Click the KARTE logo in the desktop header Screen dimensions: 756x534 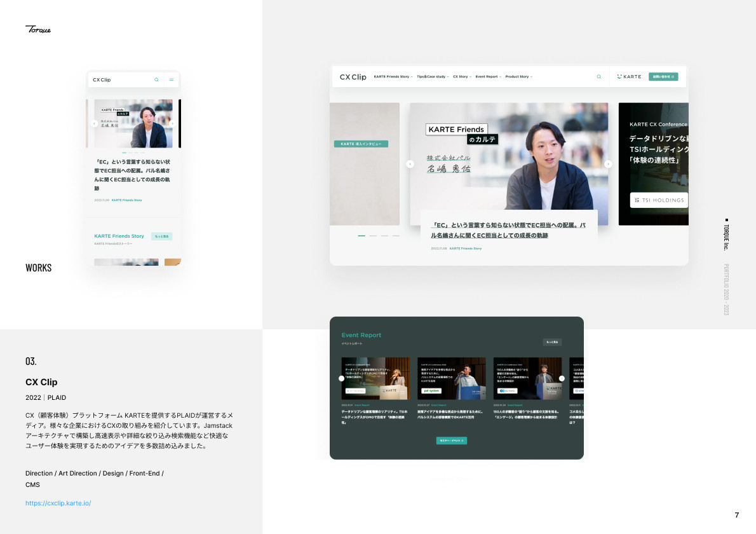point(629,76)
